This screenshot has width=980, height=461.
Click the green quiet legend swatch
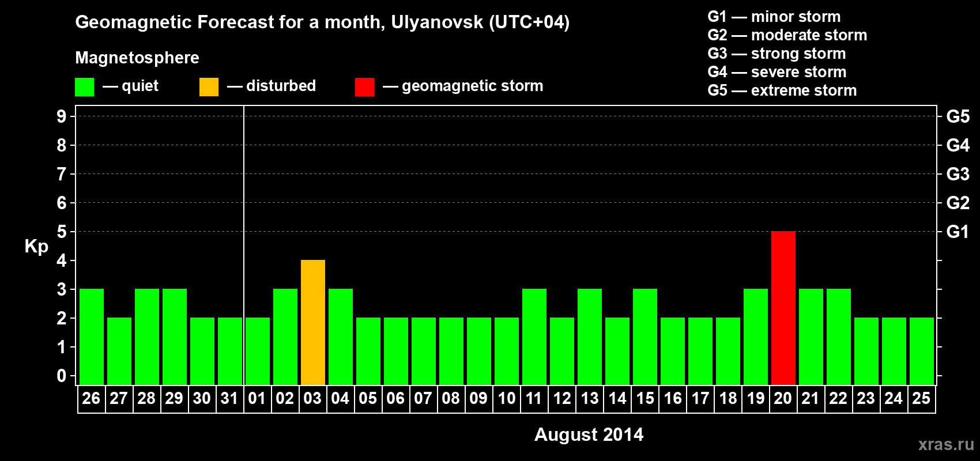[x=84, y=87]
